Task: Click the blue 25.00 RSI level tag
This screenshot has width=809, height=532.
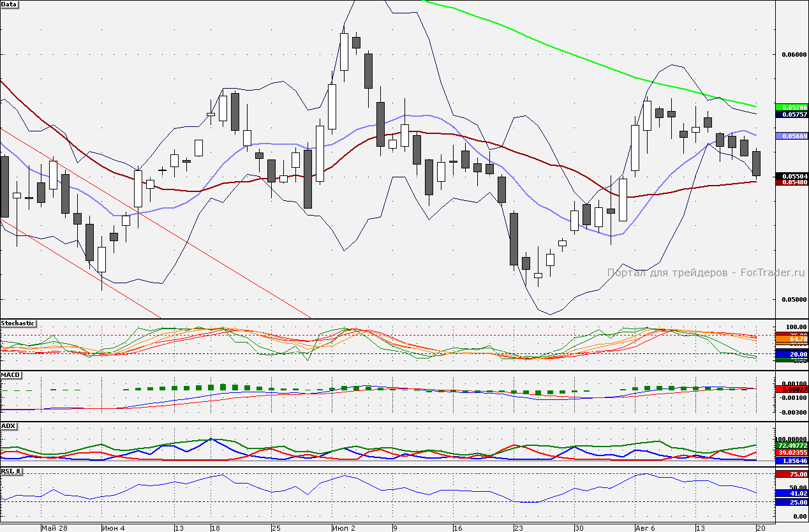Action: (x=792, y=502)
